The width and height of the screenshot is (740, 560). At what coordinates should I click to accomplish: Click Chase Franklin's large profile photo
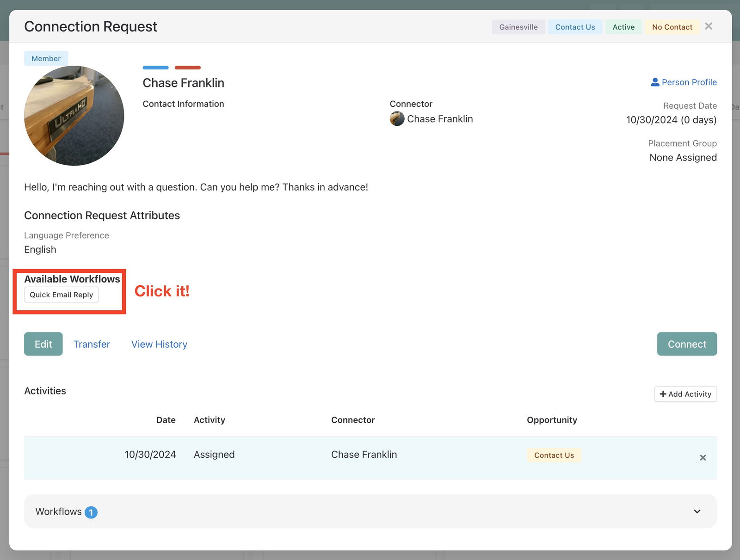(74, 116)
